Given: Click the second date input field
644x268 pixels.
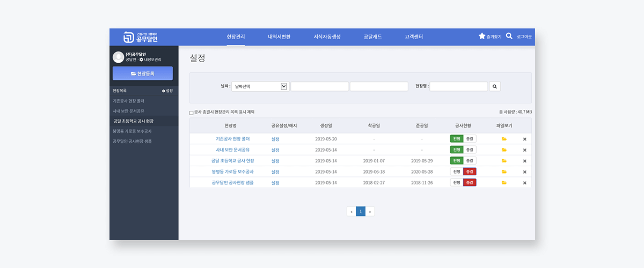Looking at the screenshot, I should (379, 86).
